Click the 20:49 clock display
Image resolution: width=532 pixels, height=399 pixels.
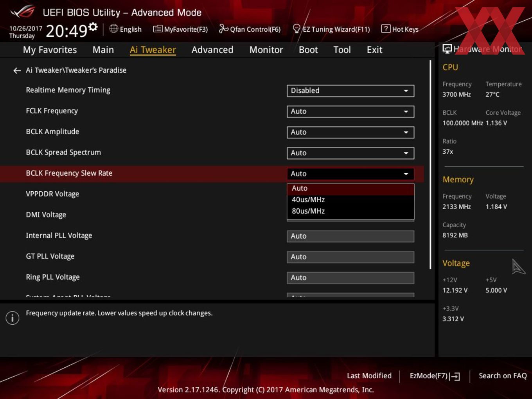[66, 31]
